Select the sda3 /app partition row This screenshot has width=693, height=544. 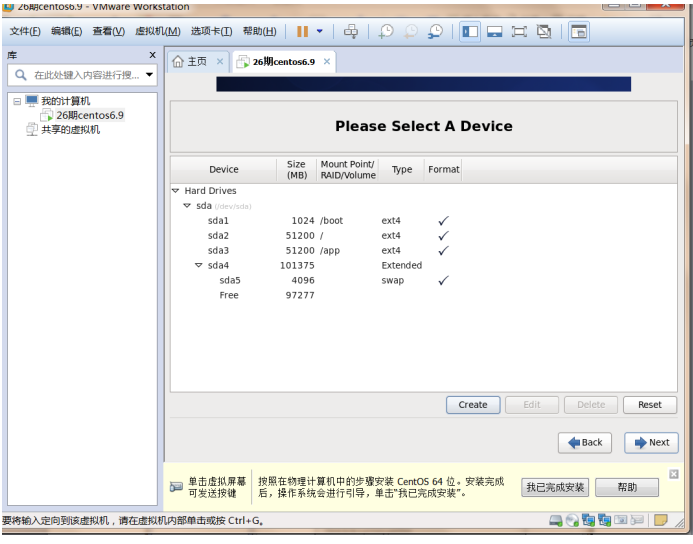[x=423, y=251]
